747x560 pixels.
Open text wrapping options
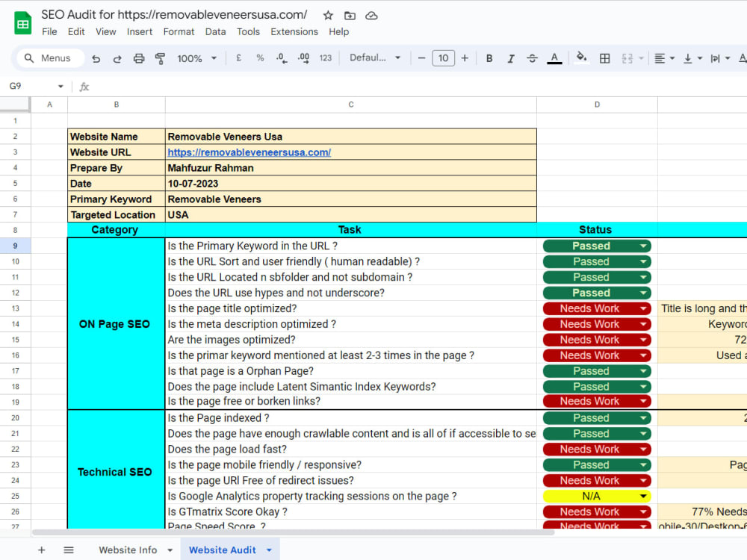pos(720,58)
